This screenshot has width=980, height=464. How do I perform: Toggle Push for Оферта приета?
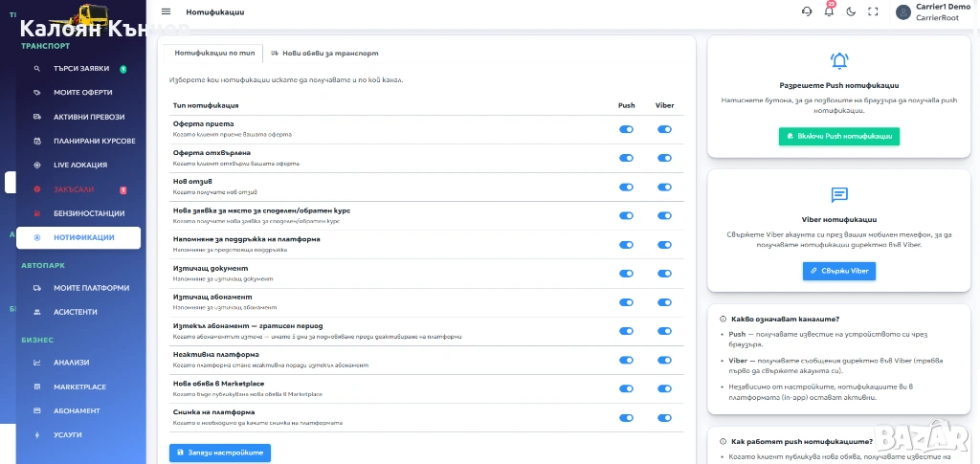coord(627,129)
